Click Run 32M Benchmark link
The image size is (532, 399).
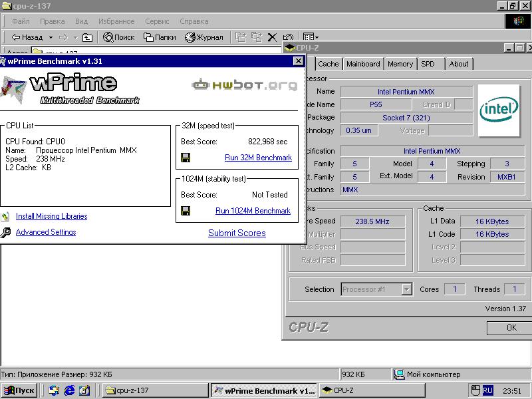tap(258, 158)
